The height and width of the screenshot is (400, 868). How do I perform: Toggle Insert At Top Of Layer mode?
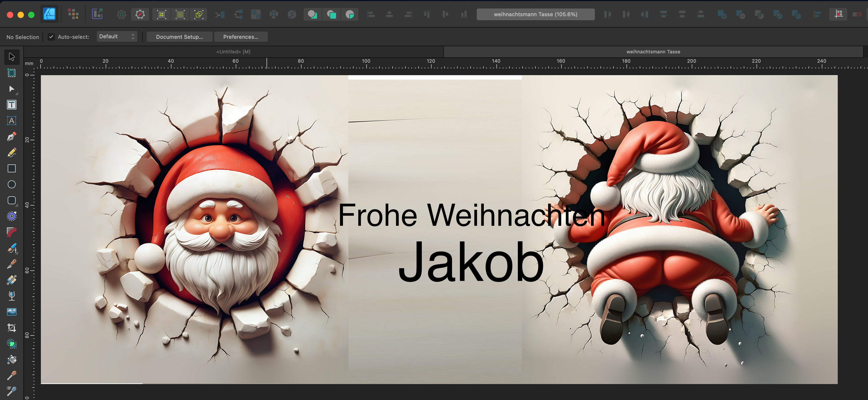coord(331,15)
